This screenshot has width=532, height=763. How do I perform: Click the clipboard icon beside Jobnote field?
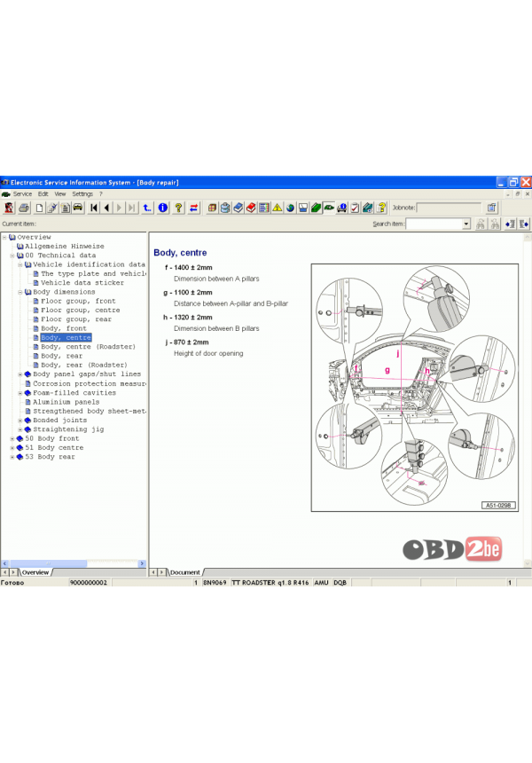tap(492, 208)
